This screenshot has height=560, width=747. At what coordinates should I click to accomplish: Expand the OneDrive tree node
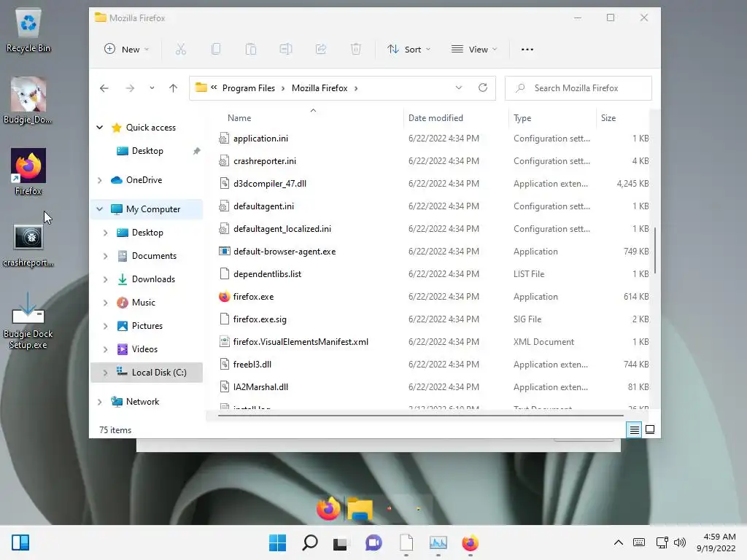pos(99,180)
